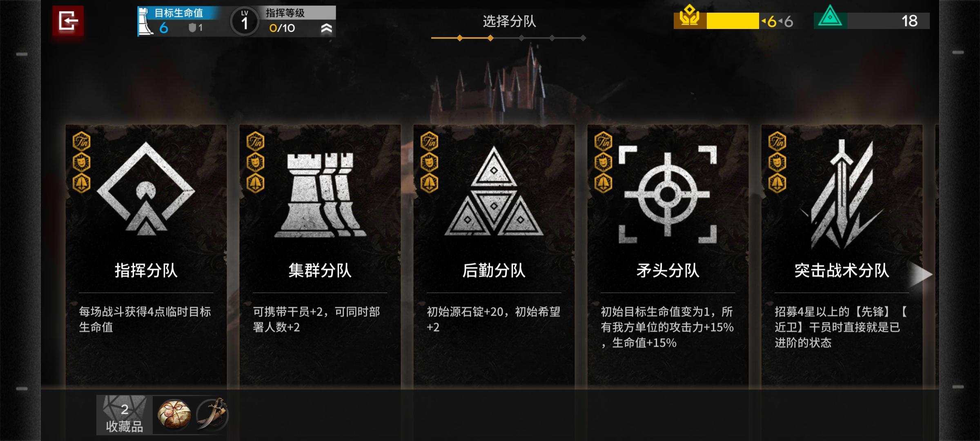Select the 突击战术分队 sword icon
The width and height of the screenshot is (980, 441).
(842, 194)
